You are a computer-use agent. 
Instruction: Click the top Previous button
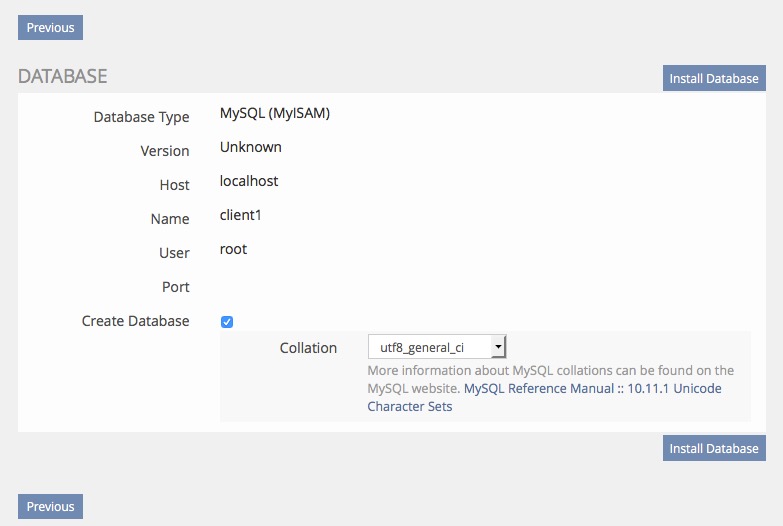point(50,28)
